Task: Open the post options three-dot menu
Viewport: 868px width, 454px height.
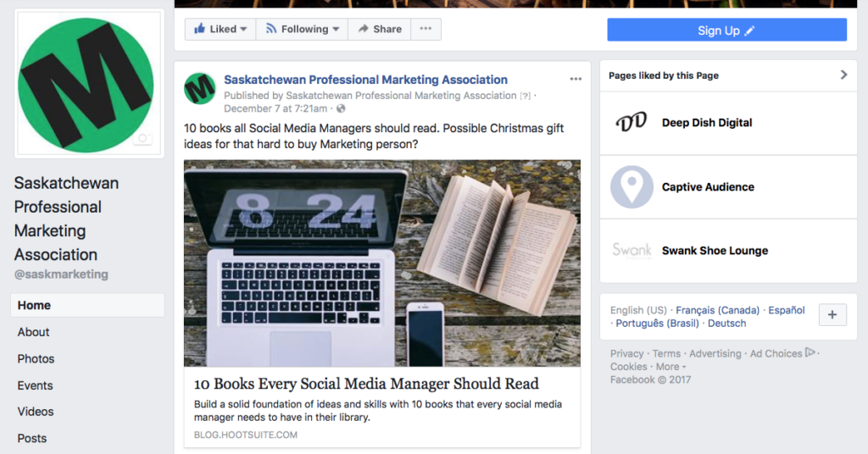Action: point(576,79)
